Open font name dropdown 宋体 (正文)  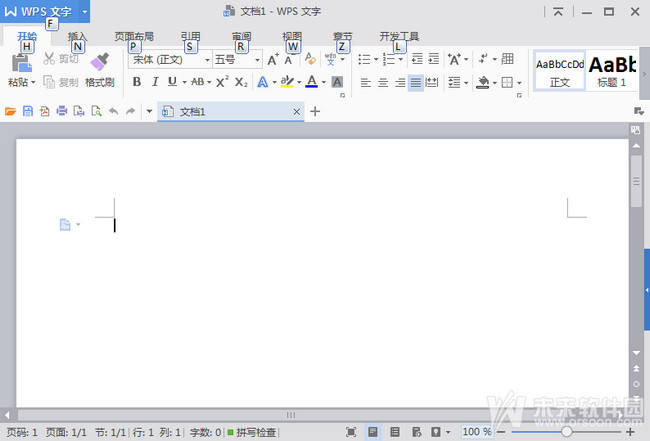click(x=207, y=60)
